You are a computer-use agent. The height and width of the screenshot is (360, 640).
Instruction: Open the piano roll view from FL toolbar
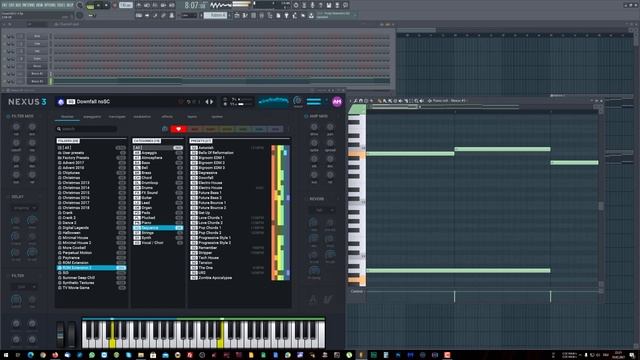click(x=245, y=16)
